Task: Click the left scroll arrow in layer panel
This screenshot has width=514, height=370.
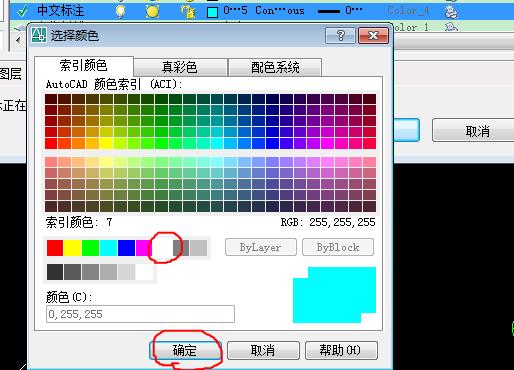Action: point(18,41)
